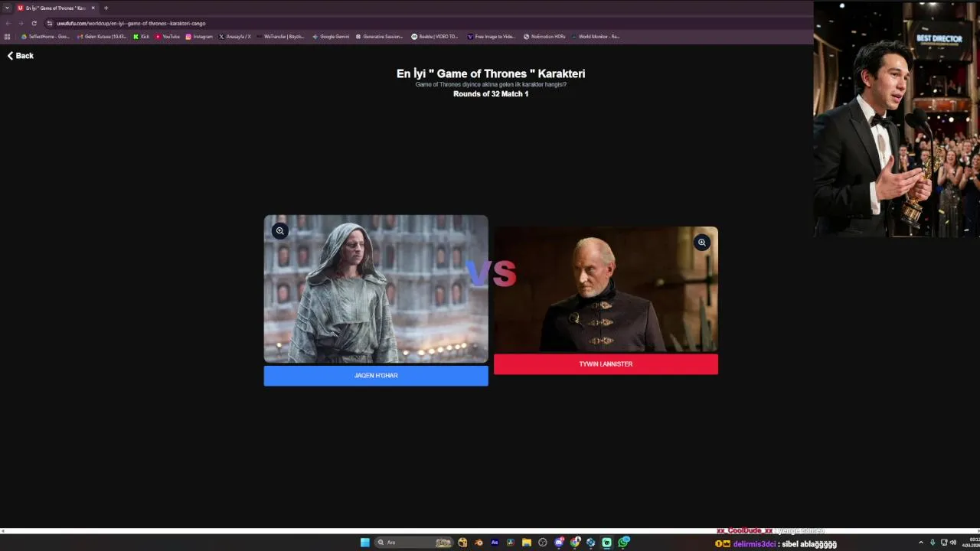Vote for TYWIN LANNISTER red button
Viewport: 980px width, 551px height.
pos(606,364)
